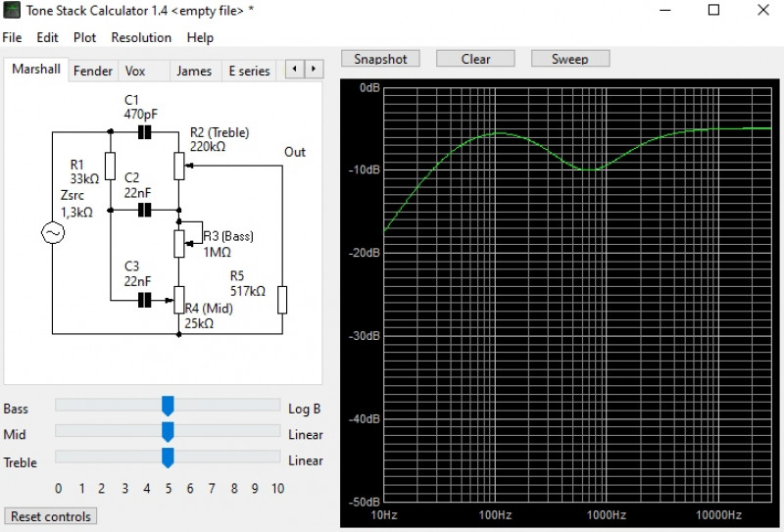The height and width of the screenshot is (532, 784).
Task: Click the C1 470pF capacitor symbol
Action: (145, 131)
